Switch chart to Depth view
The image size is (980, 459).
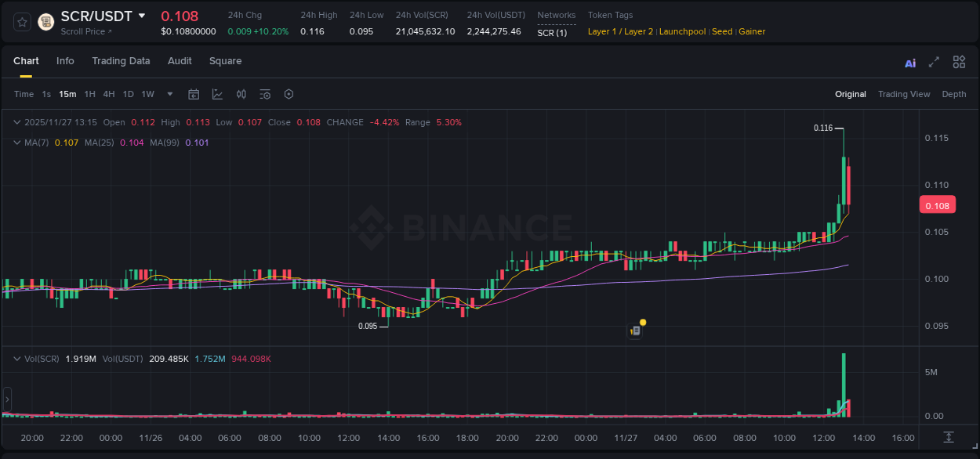tap(954, 94)
